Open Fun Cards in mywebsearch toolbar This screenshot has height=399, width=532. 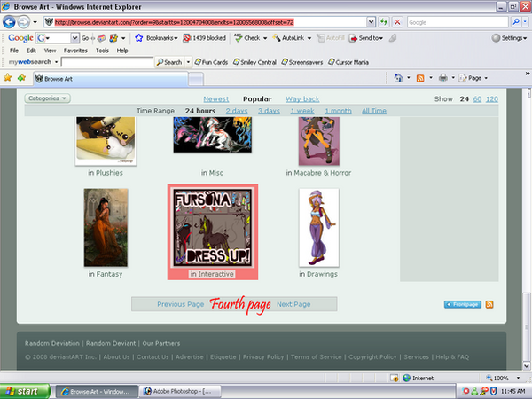tap(211, 62)
